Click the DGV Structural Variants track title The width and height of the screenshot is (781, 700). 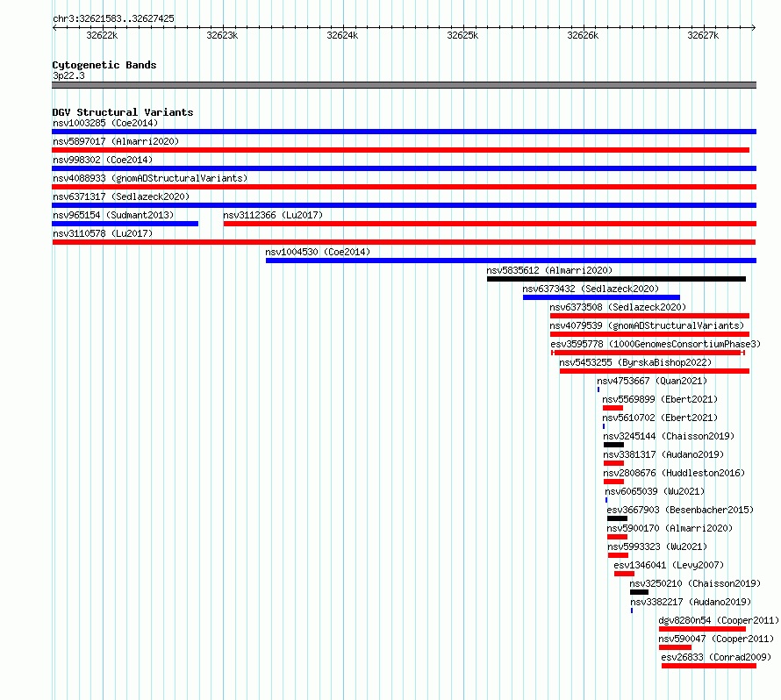pos(123,112)
